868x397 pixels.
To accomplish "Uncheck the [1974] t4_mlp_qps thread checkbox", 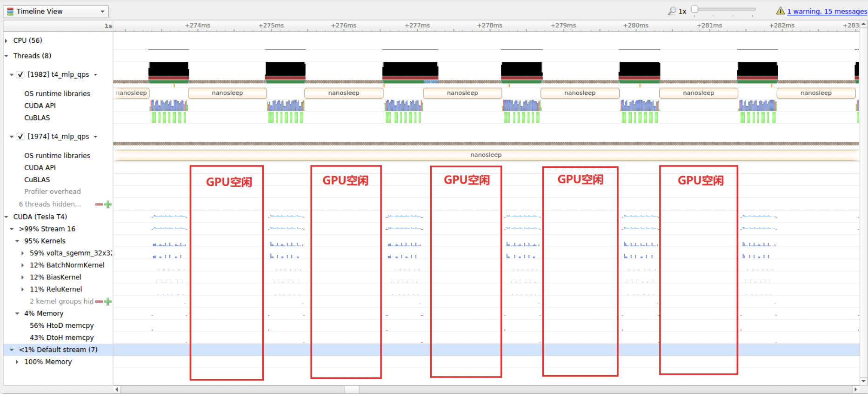I will pos(20,137).
